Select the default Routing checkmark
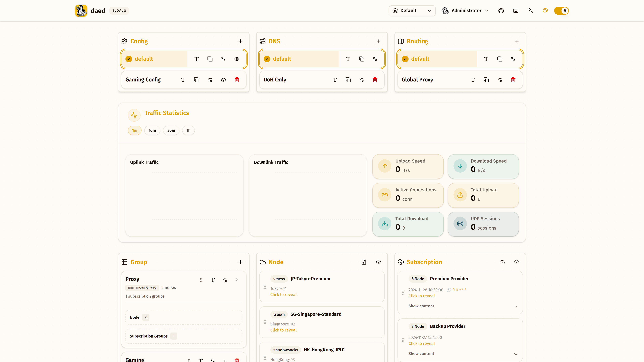644x362 pixels. 405,59
